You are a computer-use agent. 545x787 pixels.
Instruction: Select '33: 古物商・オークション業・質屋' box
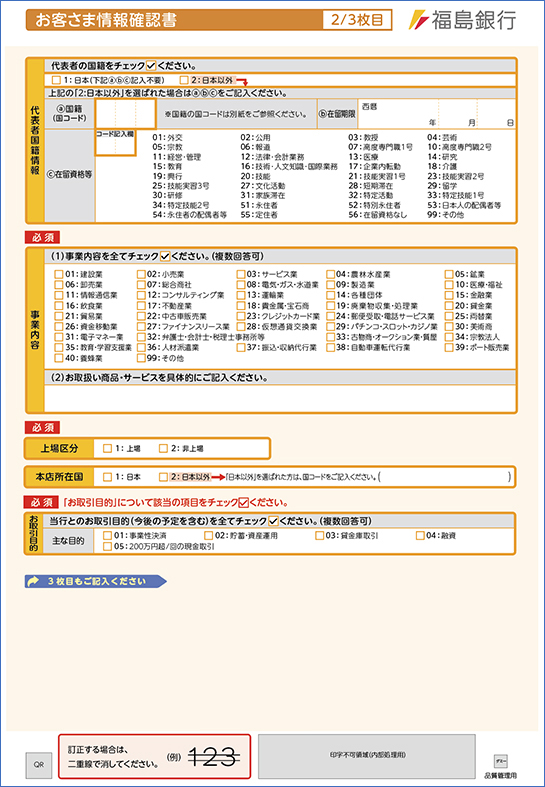pos(330,337)
